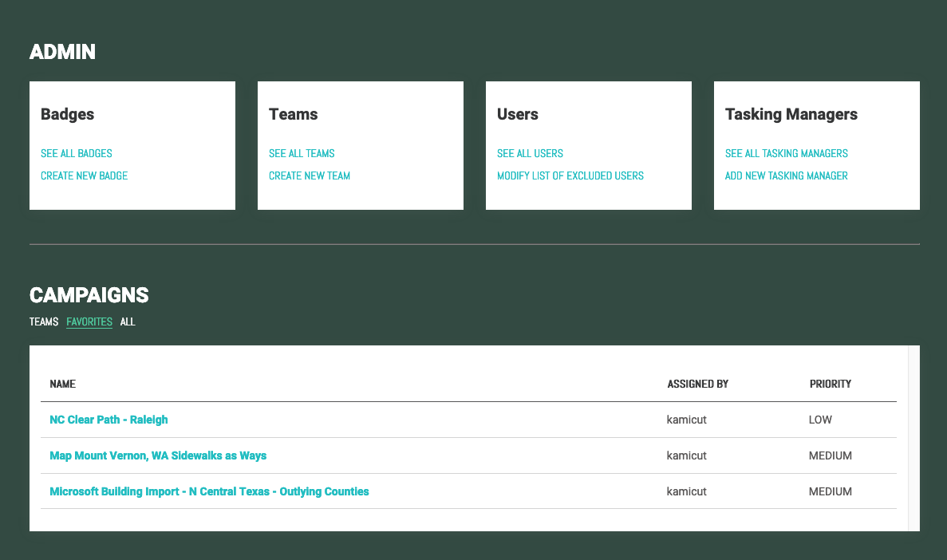The image size is (947, 560).
Task: Open Microsoft Building Import N Central Texas campaign
Action: [x=209, y=491]
